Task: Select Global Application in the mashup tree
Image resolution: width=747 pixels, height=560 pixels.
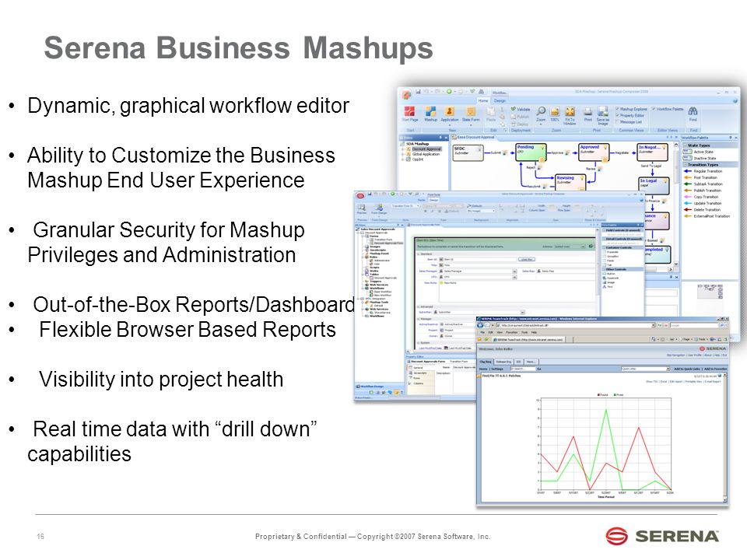Action: coord(426,154)
